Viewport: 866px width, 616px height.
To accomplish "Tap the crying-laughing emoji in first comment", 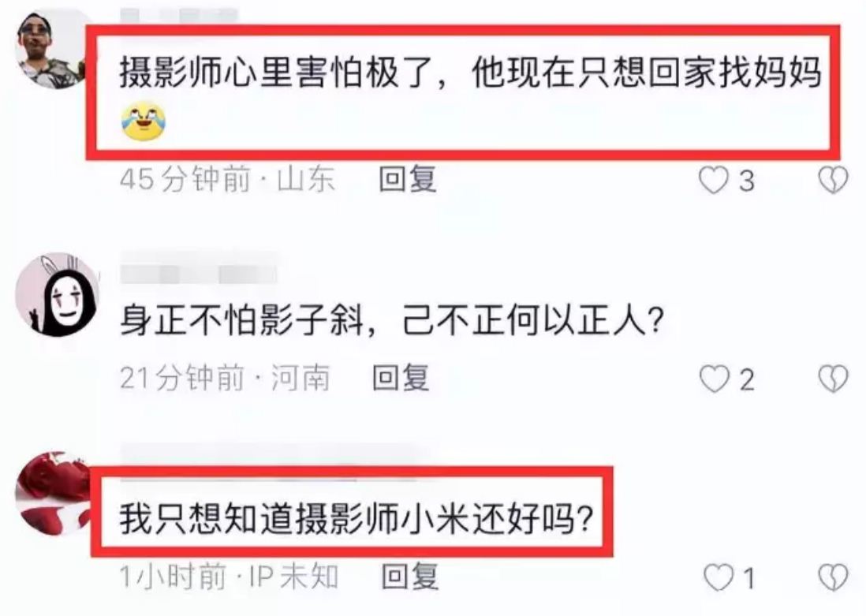I will click(144, 121).
